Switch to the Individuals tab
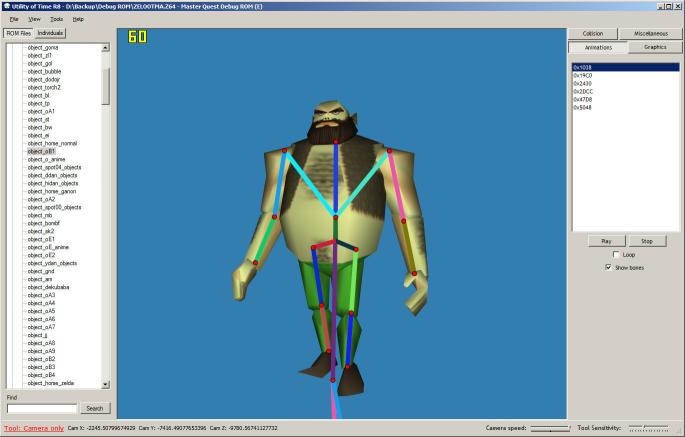 [x=50, y=33]
